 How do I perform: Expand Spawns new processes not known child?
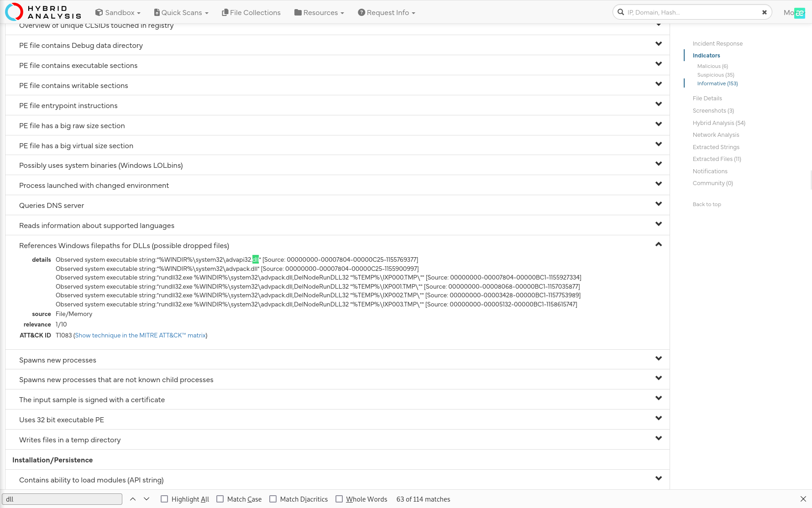pyautogui.click(x=337, y=379)
